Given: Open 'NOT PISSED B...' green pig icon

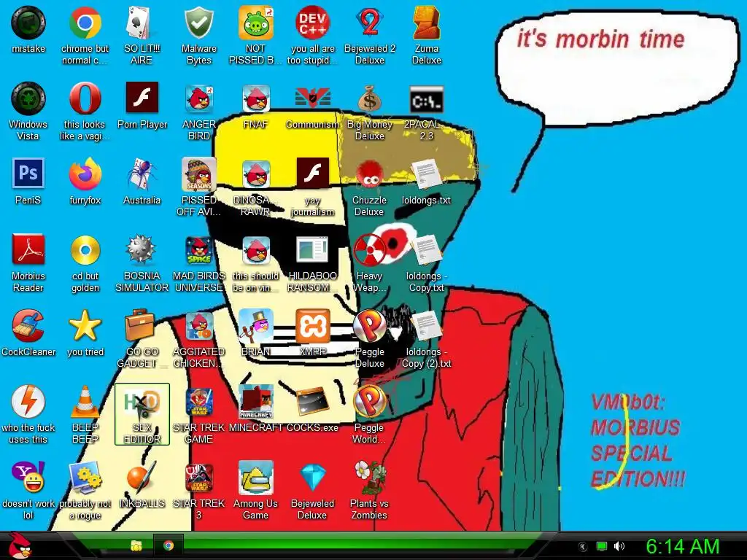Looking at the screenshot, I should coord(256,23).
